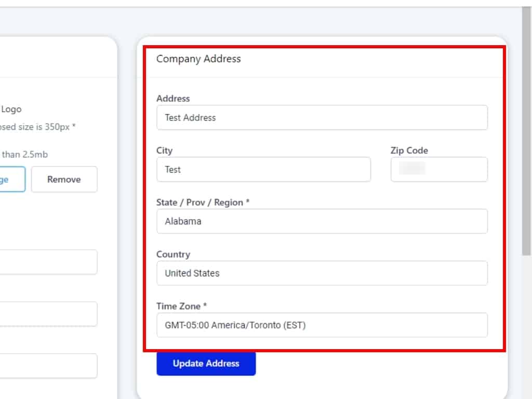Click the Country label text
This screenshot has height=399, width=532.
click(x=173, y=254)
